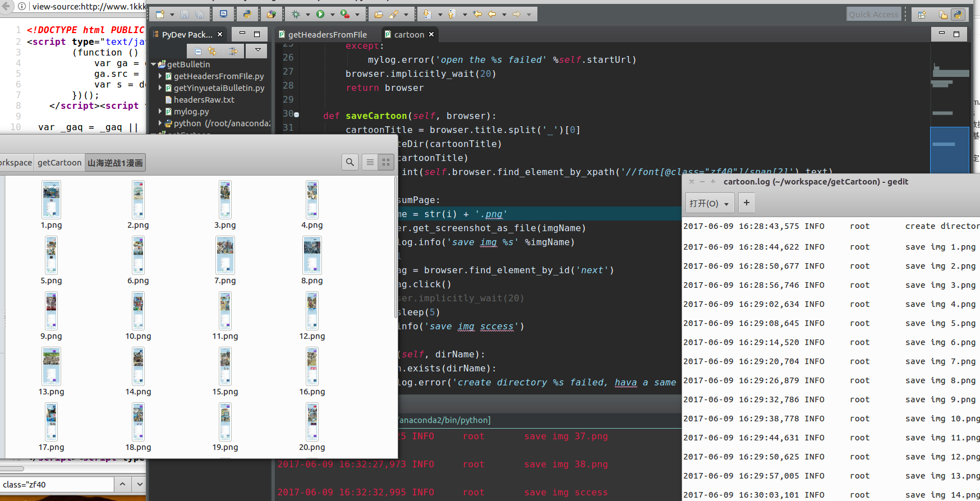Select the 12.png file
The image size is (980, 501).
tap(312, 317)
